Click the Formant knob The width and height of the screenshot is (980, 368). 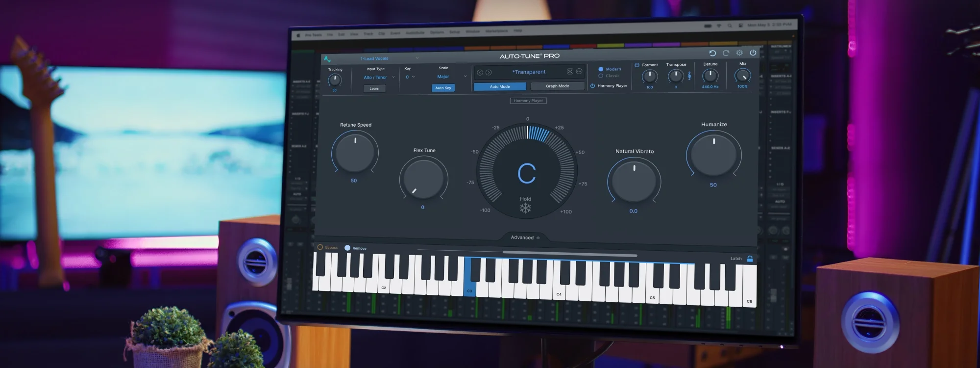point(650,76)
